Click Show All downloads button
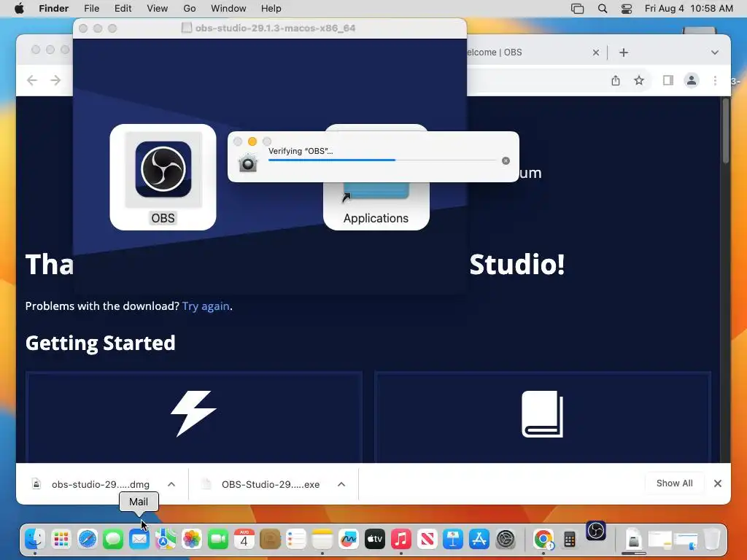The image size is (747, 560). pyautogui.click(x=675, y=483)
